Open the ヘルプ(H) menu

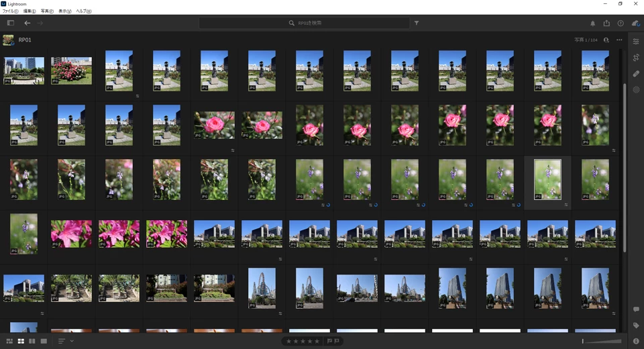point(84,11)
